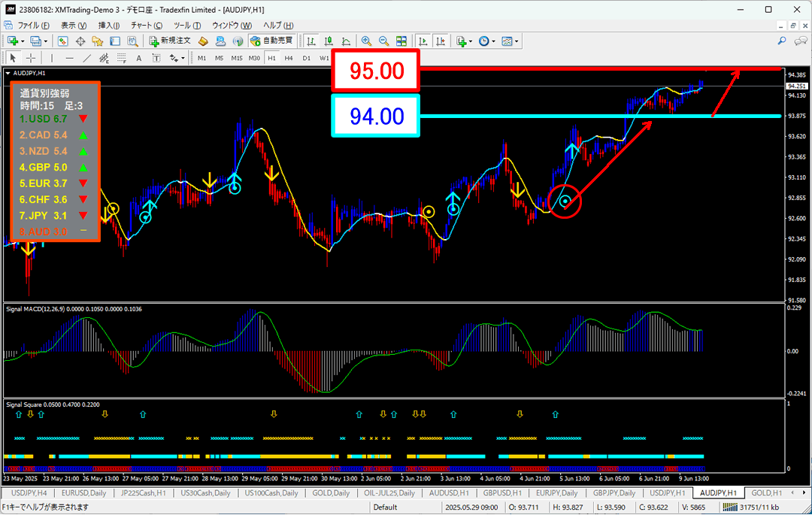Switch timeframe to M1

[202, 58]
